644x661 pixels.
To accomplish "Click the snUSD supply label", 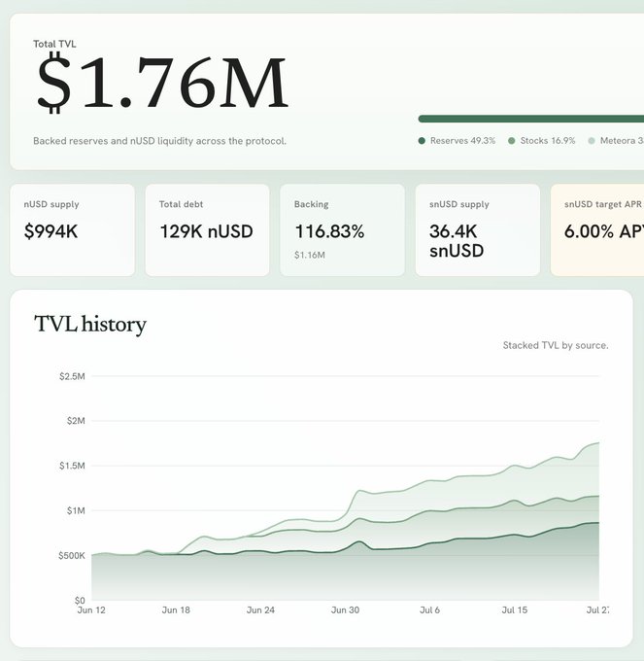I will tap(459, 204).
